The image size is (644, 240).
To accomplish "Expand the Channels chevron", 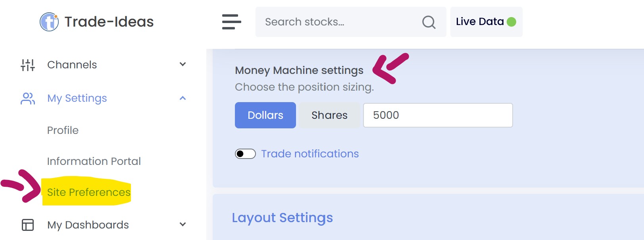I will click(183, 64).
